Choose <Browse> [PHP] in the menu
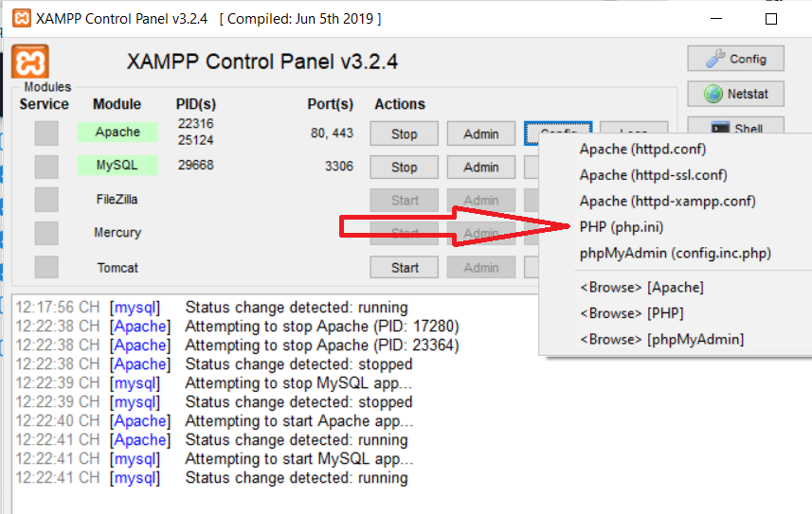 coord(631,313)
